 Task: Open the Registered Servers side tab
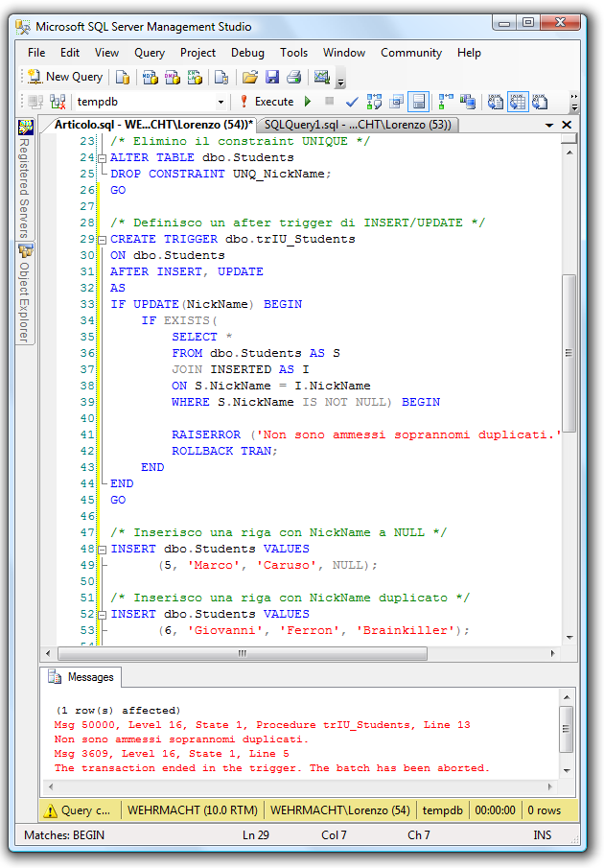click(x=25, y=180)
